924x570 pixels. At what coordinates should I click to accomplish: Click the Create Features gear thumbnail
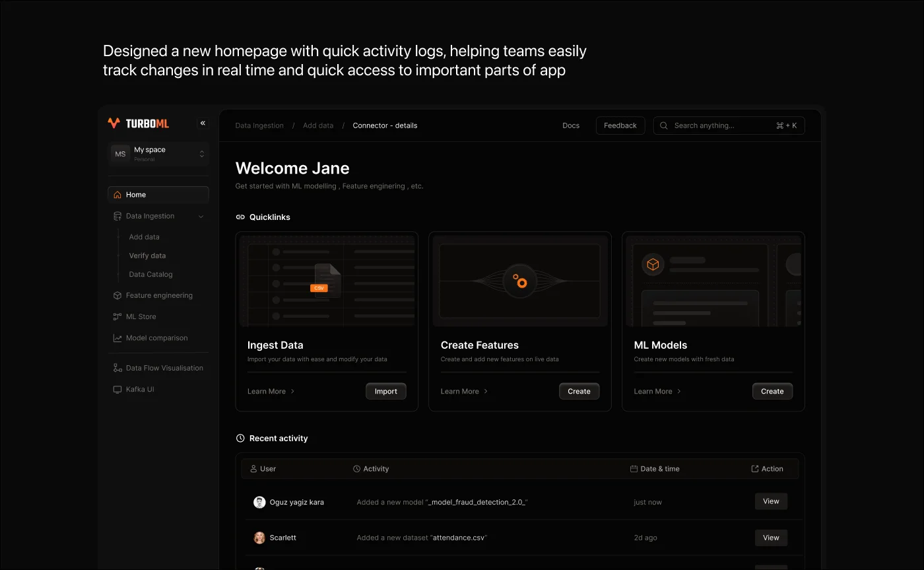click(x=520, y=281)
